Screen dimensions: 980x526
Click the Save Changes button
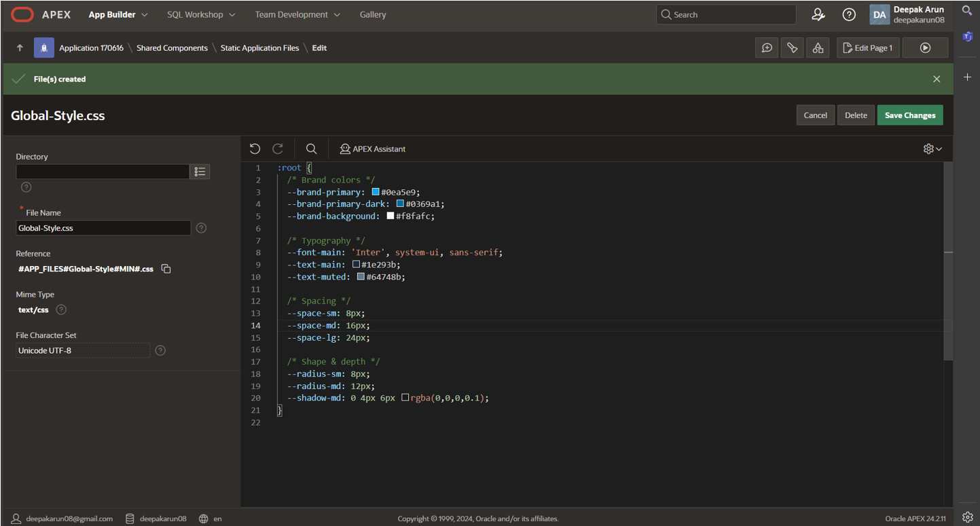[909, 115]
